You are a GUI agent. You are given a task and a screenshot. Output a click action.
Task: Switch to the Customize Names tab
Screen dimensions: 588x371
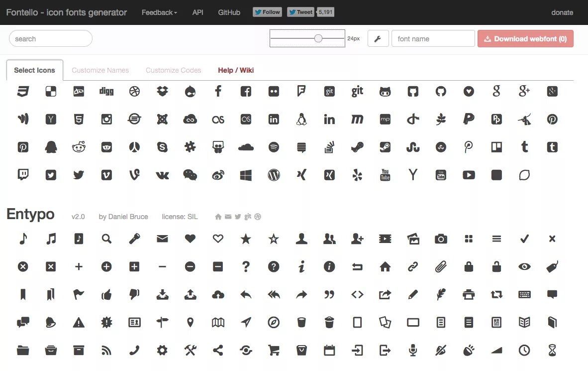(x=100, y=70)
